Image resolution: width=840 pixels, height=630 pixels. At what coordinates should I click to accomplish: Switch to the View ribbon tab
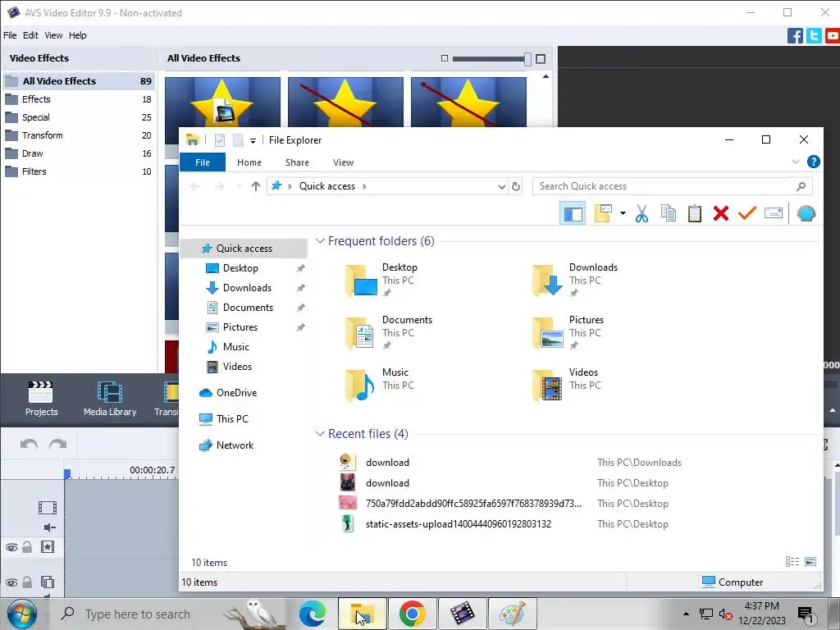click(344, 162)
